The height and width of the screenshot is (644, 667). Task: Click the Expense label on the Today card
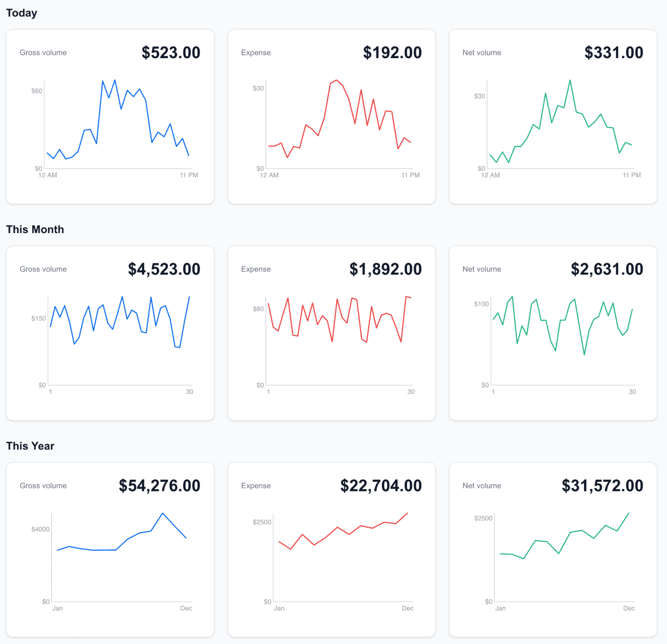pos(256,52)
